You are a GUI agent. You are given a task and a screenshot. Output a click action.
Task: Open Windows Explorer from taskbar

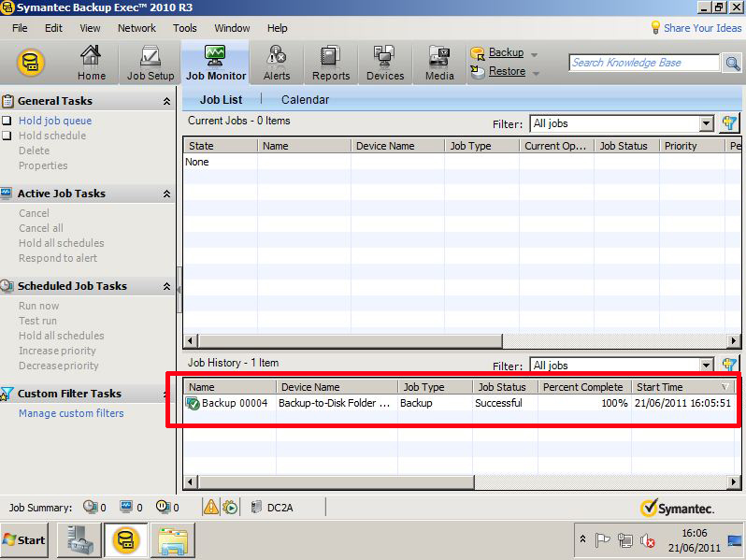[x=173, y=540]
